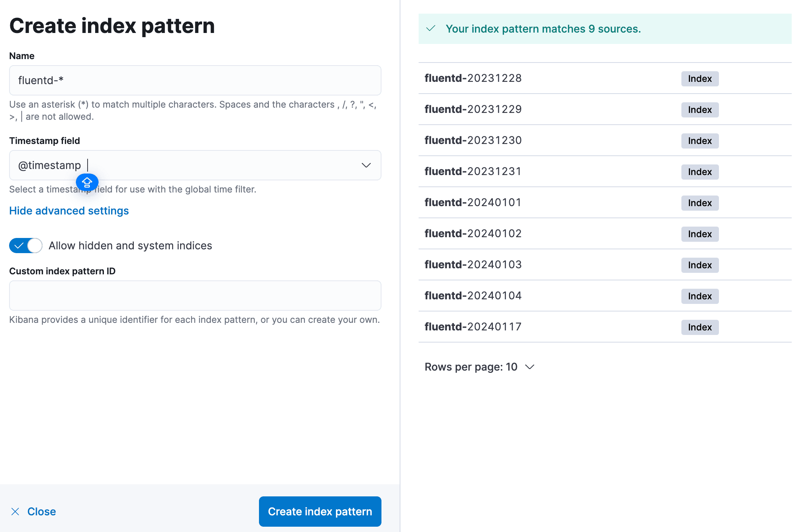Click the fluentd-20231228 index row

[605, 78]
